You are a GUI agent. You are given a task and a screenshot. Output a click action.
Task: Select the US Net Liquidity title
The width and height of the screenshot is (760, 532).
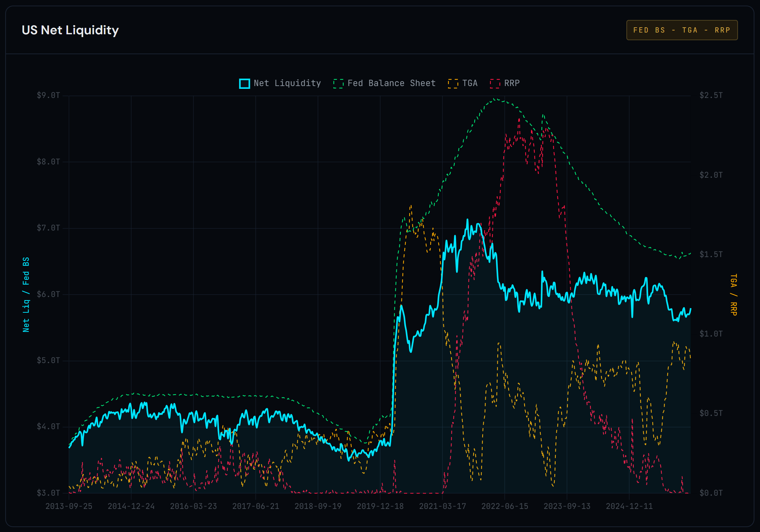(x=70, y=30)
